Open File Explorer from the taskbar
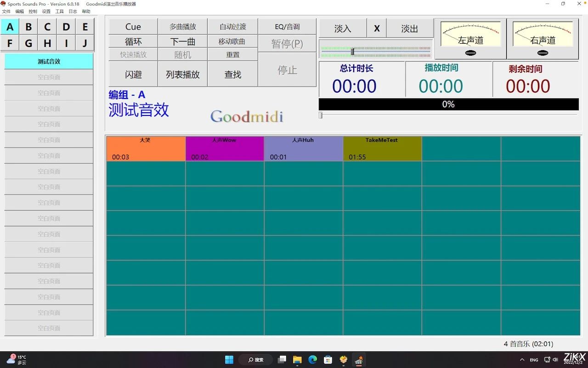Screen dimensions: 588x368 click(297, 360)
